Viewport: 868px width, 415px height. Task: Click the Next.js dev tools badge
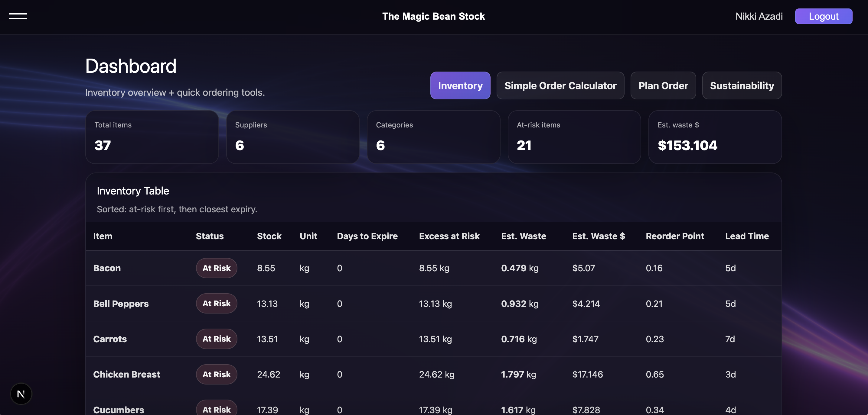click(x=21, y=394)
